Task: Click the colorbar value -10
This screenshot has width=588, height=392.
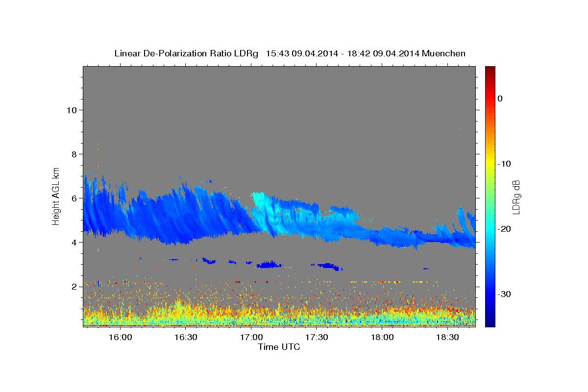Action: pos(505,164)
